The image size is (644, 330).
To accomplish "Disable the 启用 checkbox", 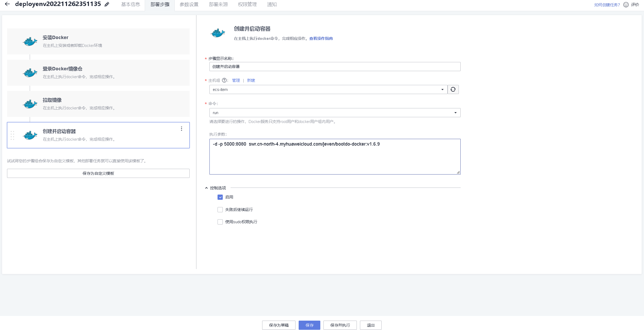I will (220, 197).
